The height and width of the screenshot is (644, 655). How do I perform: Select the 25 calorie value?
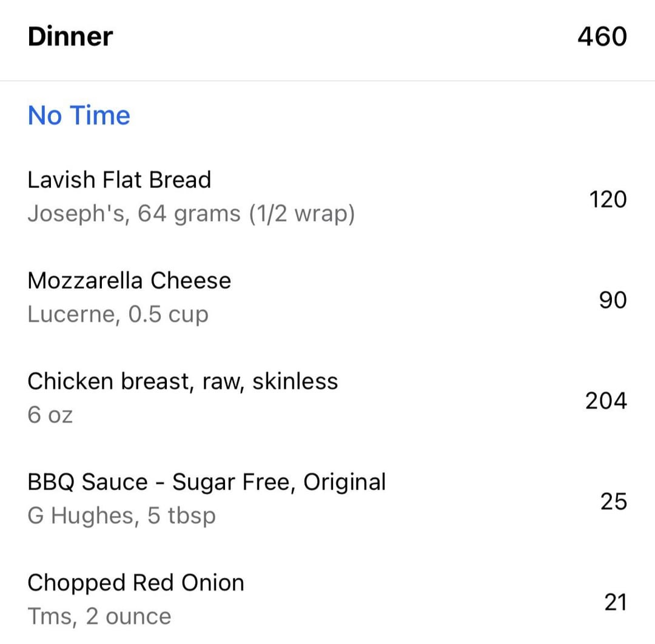click(613, 501)
